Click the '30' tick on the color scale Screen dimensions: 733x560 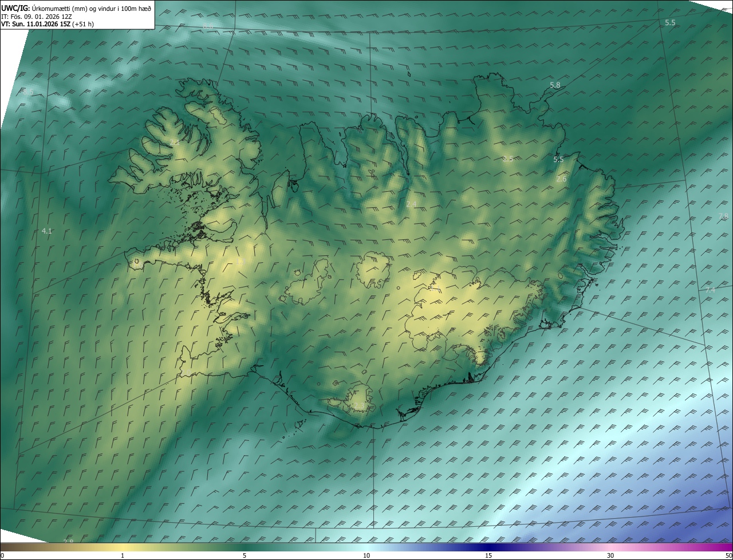[610, 556]
